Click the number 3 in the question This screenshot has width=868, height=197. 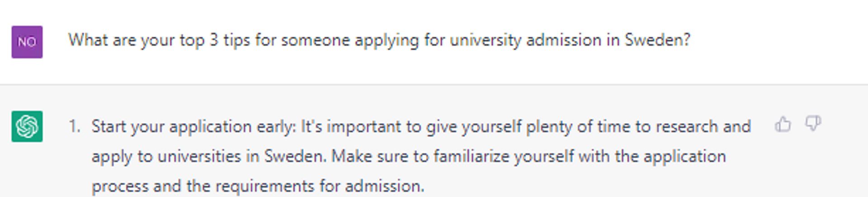[214, 40]
